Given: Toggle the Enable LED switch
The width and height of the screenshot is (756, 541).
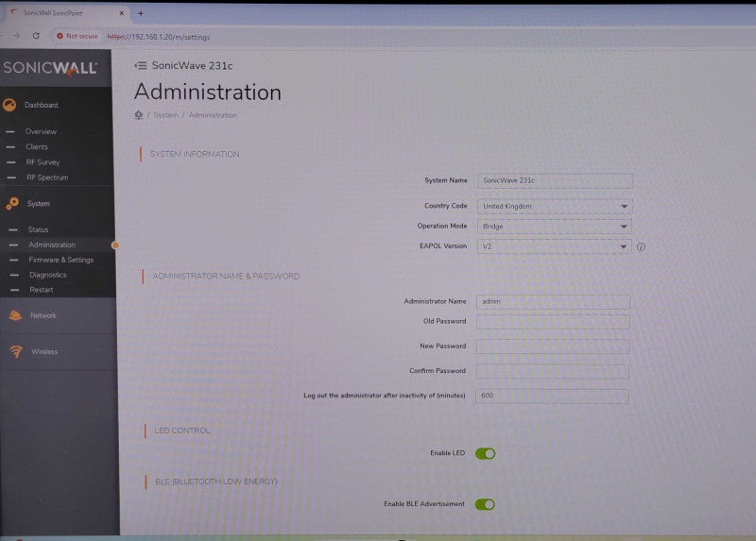Looking at the screenshot, I should pyautogui.click(x=485, y=453).
